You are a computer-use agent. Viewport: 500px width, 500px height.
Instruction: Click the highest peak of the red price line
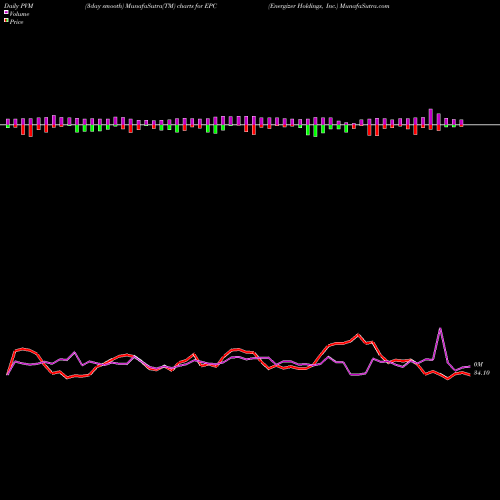click(x=358, y=334)
